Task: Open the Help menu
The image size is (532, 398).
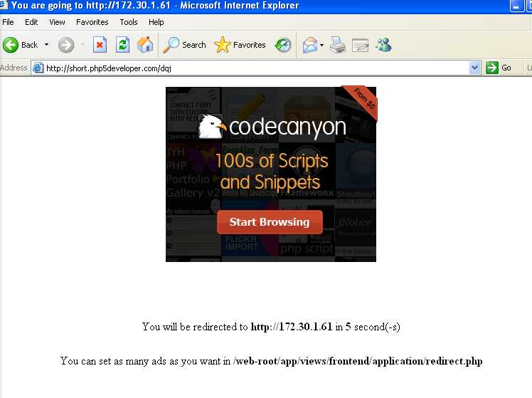Action: pos(156,22)
